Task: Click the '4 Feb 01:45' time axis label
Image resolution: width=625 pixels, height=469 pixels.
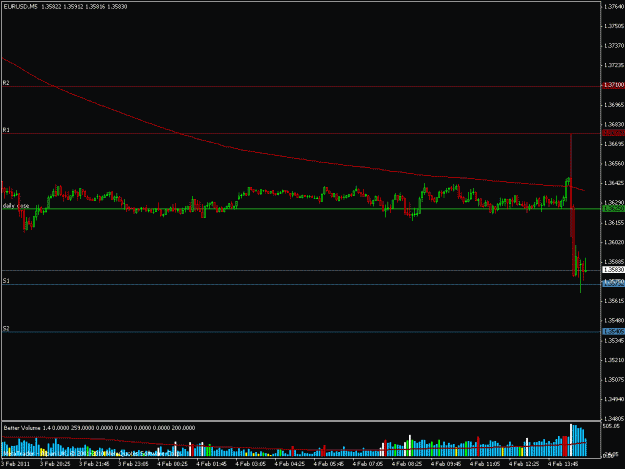Action: (x=212, y=464)
